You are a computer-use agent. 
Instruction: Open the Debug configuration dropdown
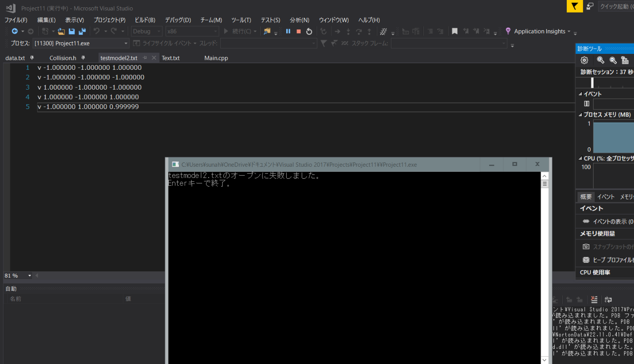[147, 31]
